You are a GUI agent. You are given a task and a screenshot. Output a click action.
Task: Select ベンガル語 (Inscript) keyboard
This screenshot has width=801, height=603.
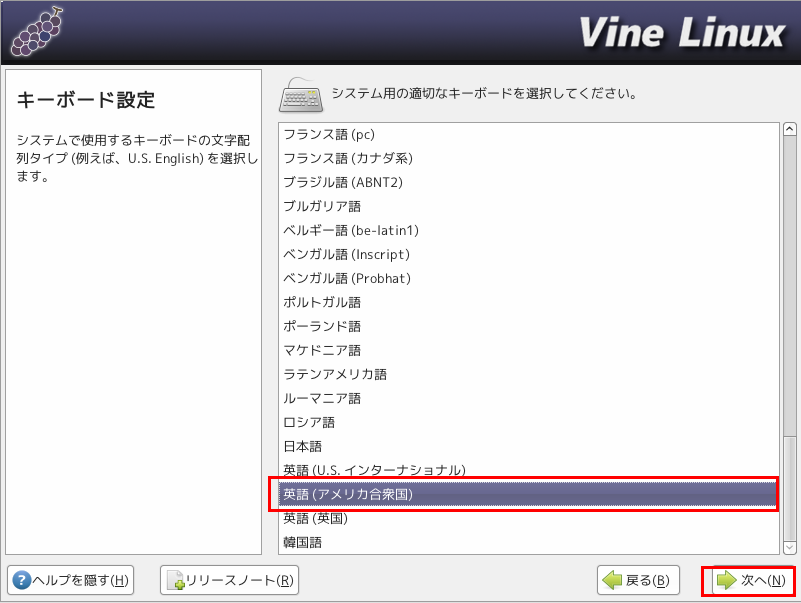529,254
